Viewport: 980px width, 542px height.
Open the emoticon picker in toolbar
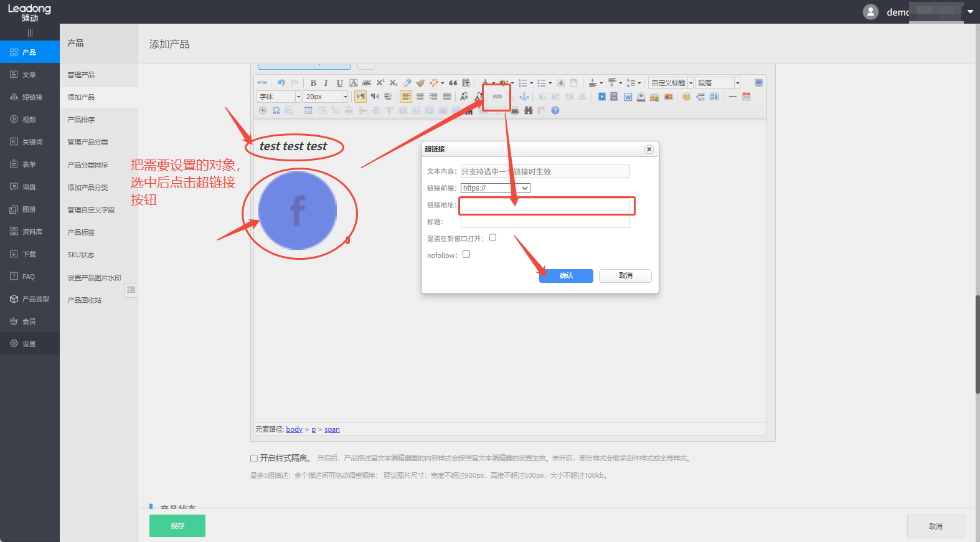tap(686, 97)
